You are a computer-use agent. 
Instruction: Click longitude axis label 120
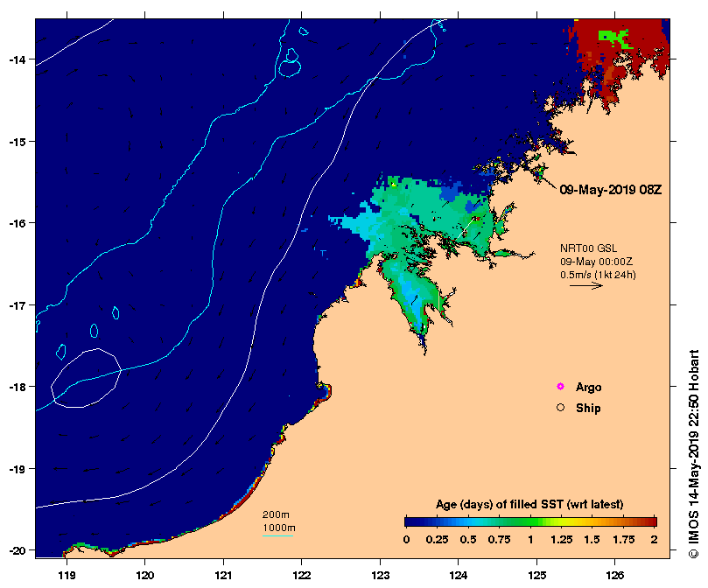coord(145,576)
